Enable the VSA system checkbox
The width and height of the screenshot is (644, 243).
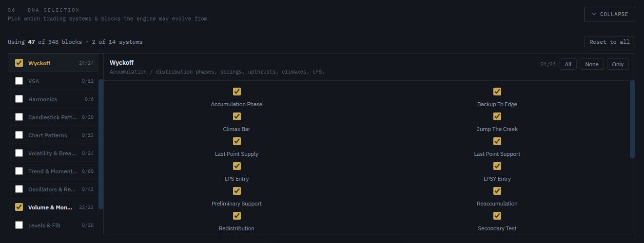pyautogui.click(x=19, y=81)
